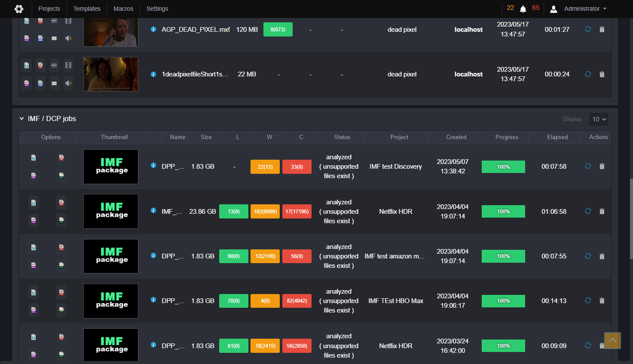The width and height of the screenshot is (633, 364).
Task: Restart the IMF TEst HBO Max job
Action: (588, 300)
